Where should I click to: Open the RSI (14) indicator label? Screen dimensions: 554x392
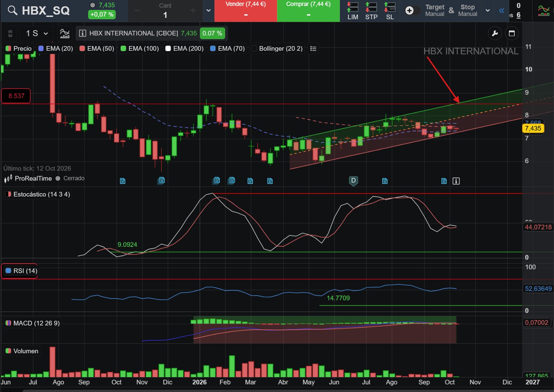[21, 271]
